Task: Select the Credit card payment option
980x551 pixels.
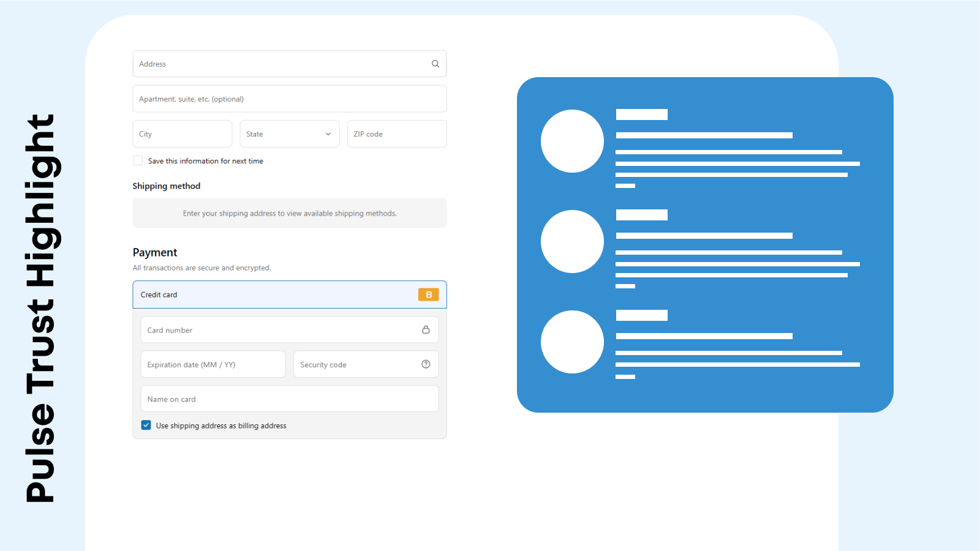Action: click(x=290, y=294)
